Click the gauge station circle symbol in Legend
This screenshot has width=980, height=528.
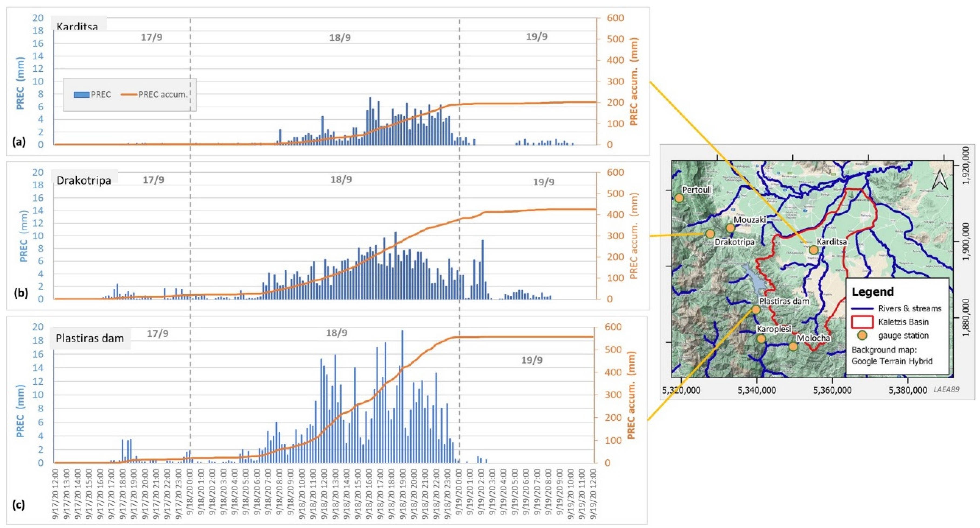862,335
